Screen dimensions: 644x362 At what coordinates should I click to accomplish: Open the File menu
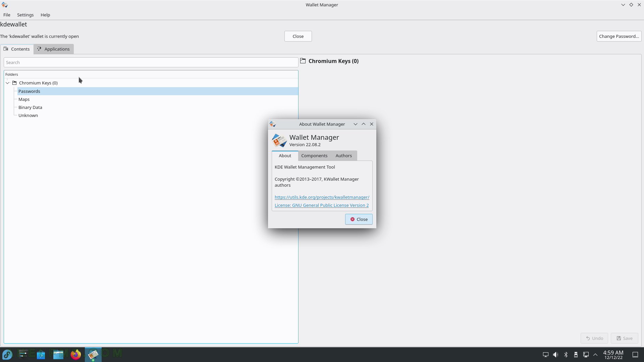coord(7,15)
